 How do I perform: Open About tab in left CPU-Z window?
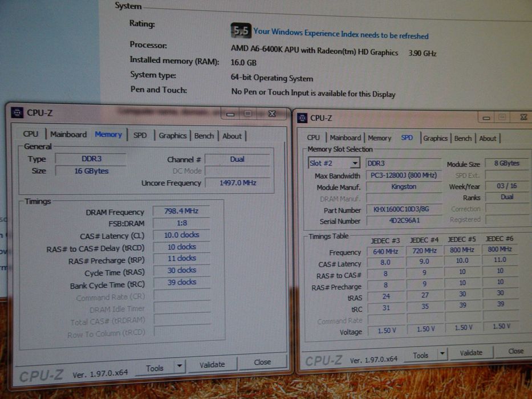click(x=232, y=136)
